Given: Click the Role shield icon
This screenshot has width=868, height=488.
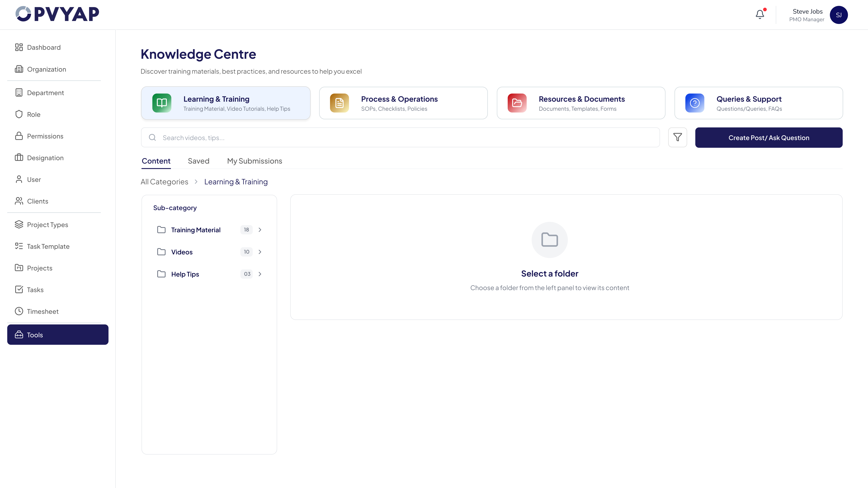Looking at the screenshot, I should 19,114.
